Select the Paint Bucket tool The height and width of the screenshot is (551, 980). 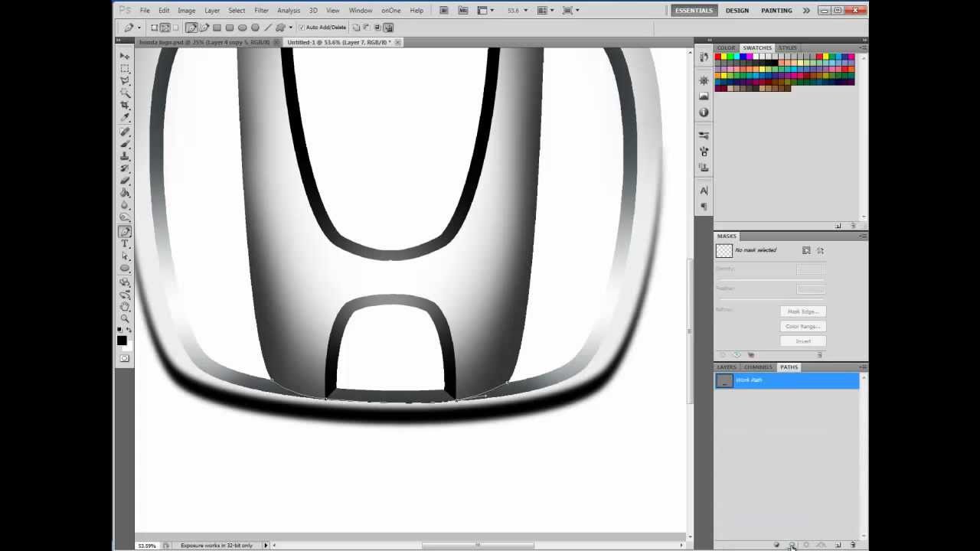(x=125, y=193)
